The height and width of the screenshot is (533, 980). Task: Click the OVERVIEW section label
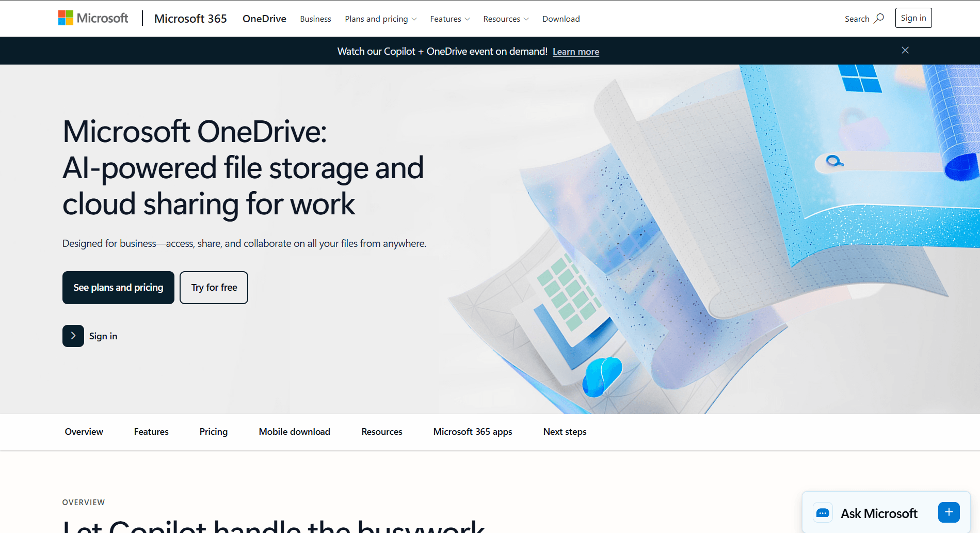click(x=84, y=503)
